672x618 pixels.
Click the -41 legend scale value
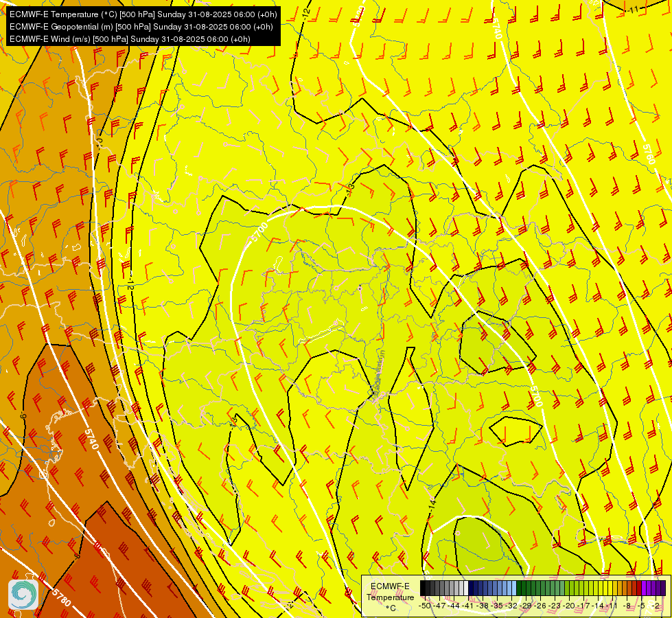[469, 605]
